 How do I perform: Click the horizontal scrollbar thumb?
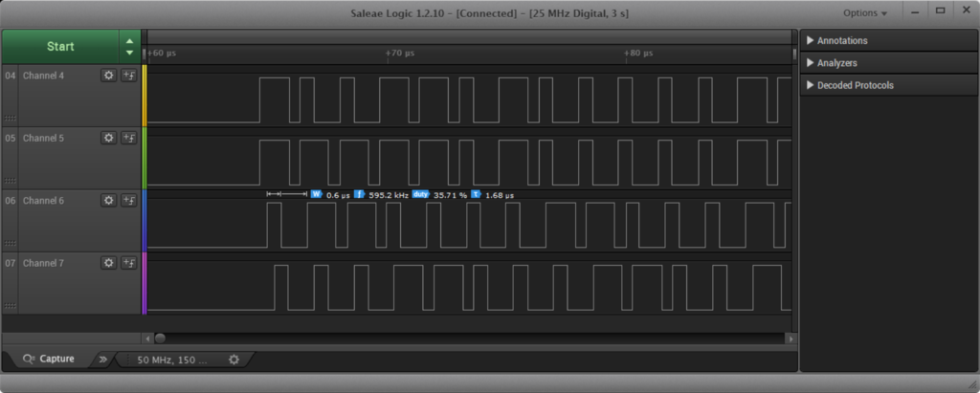coord(160,338)
